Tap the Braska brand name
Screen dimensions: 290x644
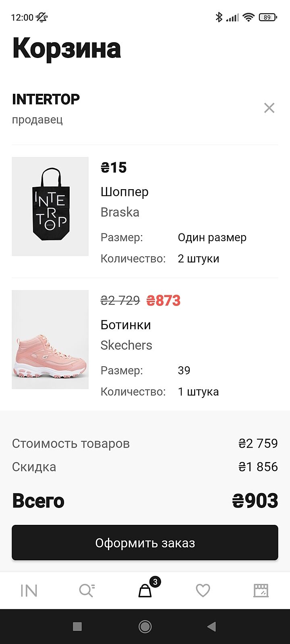(x=120, y=212)
